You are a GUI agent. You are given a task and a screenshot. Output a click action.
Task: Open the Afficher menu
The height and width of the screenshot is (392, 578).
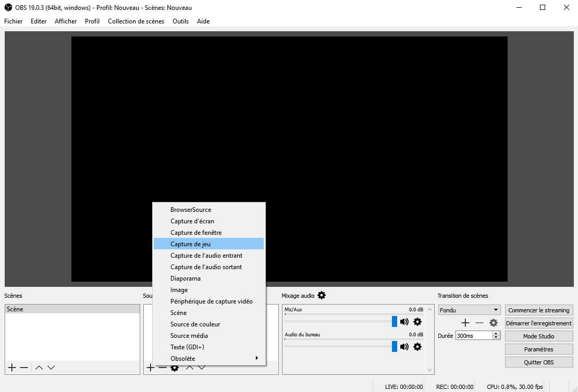click(x=66, y=21)
